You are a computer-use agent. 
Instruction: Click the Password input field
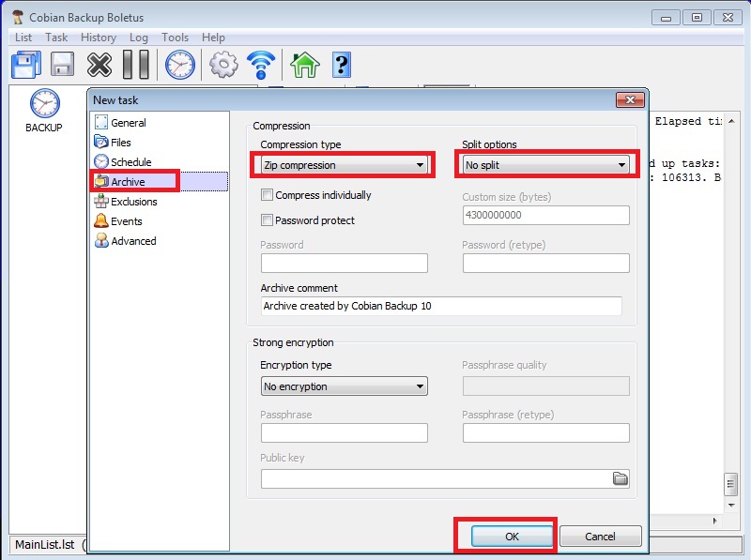pyautogui.click(x=344, y=263)
